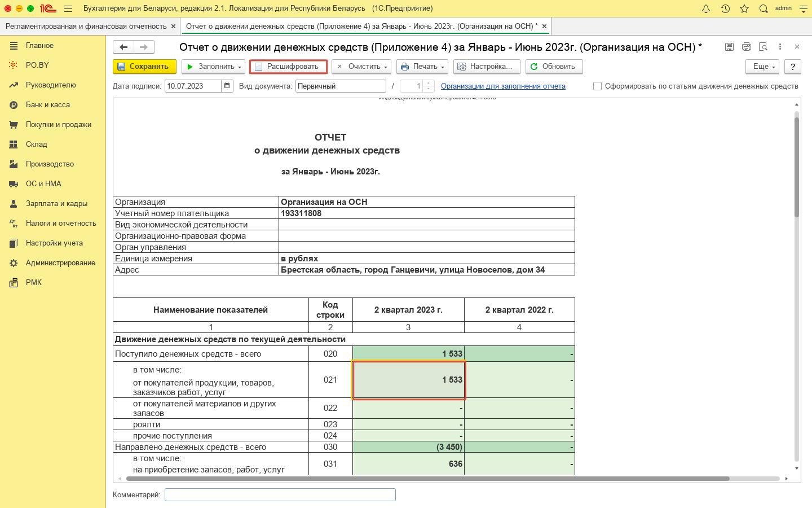Open the Банк и касса section
The height and width of the screenshot is (508, 812).
pyautogui.click(x=52, y=104)
